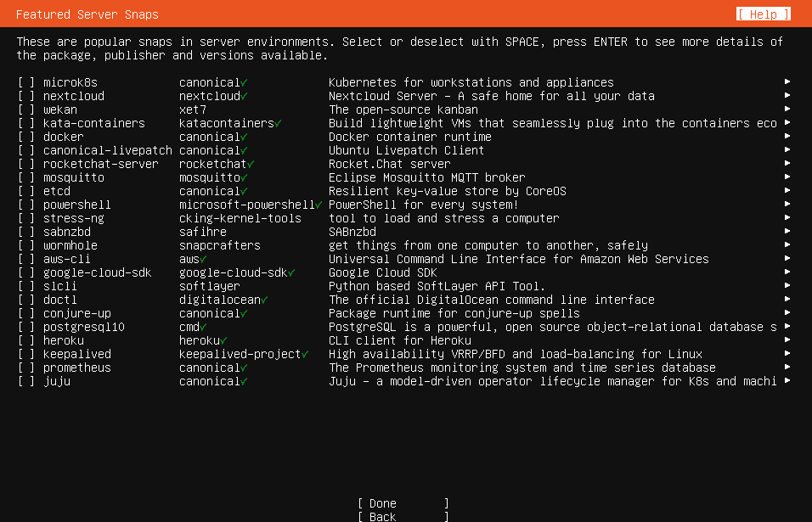Click the verified checkmark after aws publisher

tap(203, 259)
